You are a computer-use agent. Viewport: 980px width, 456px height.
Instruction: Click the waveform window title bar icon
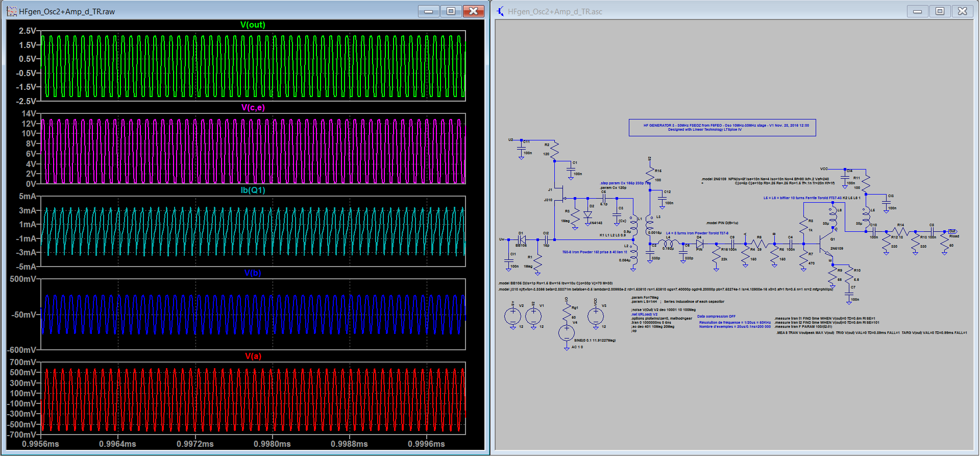tap(12, 11)
